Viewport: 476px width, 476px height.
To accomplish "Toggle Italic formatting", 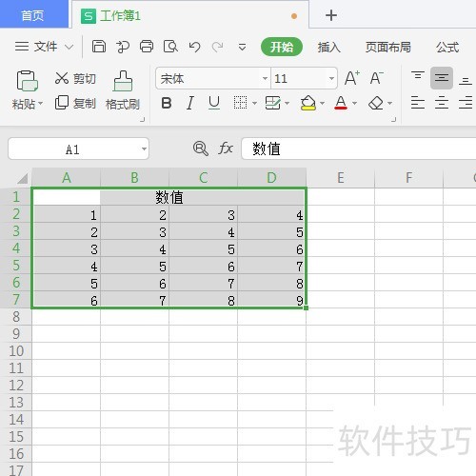I will 190,103.
